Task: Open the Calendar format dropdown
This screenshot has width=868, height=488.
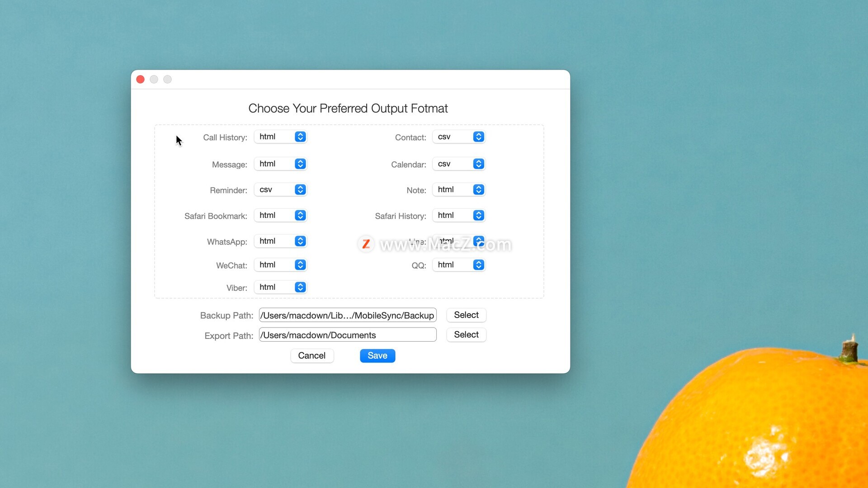Action: tap(459, 164)
